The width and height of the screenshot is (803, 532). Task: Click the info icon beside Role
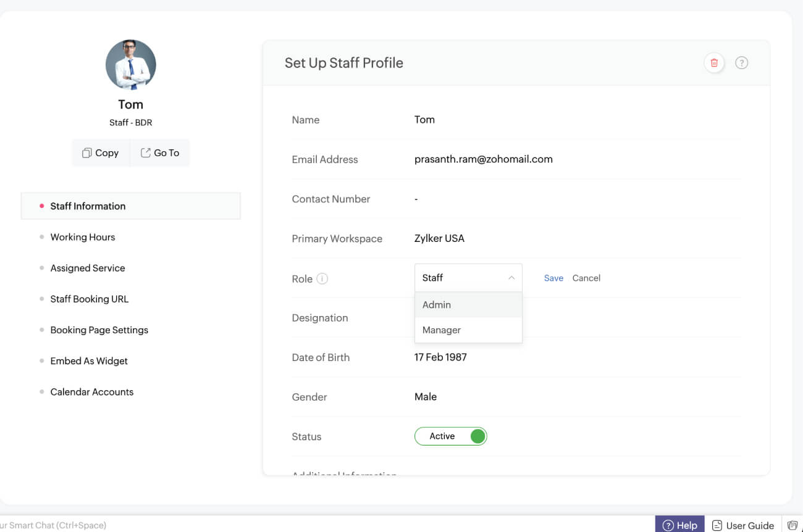tap(322, 278)
